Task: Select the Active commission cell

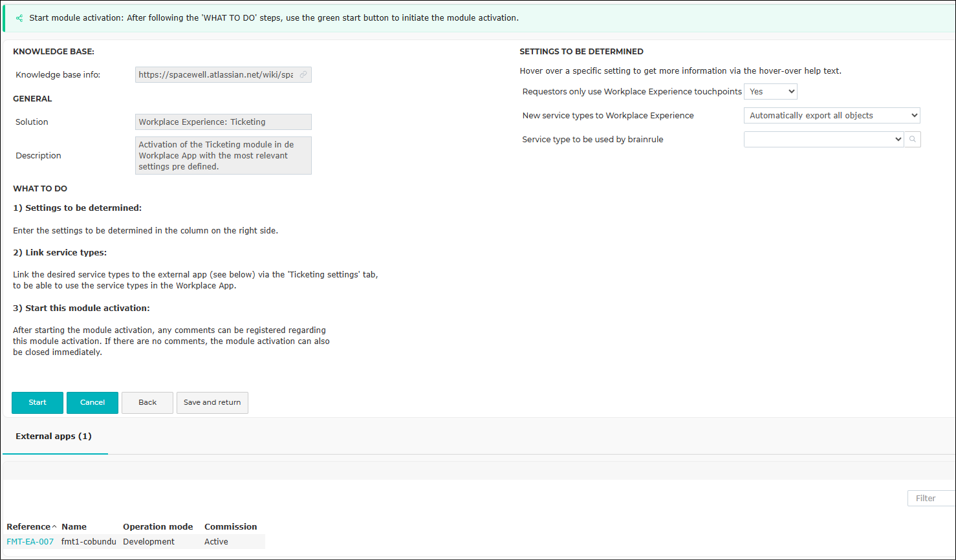Action: (216, 542)
